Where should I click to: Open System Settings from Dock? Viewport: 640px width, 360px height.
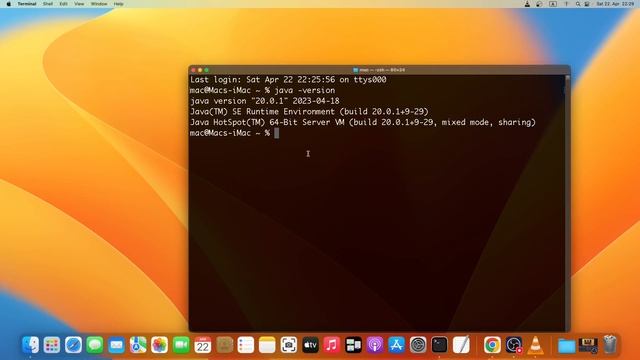(418, 345)
